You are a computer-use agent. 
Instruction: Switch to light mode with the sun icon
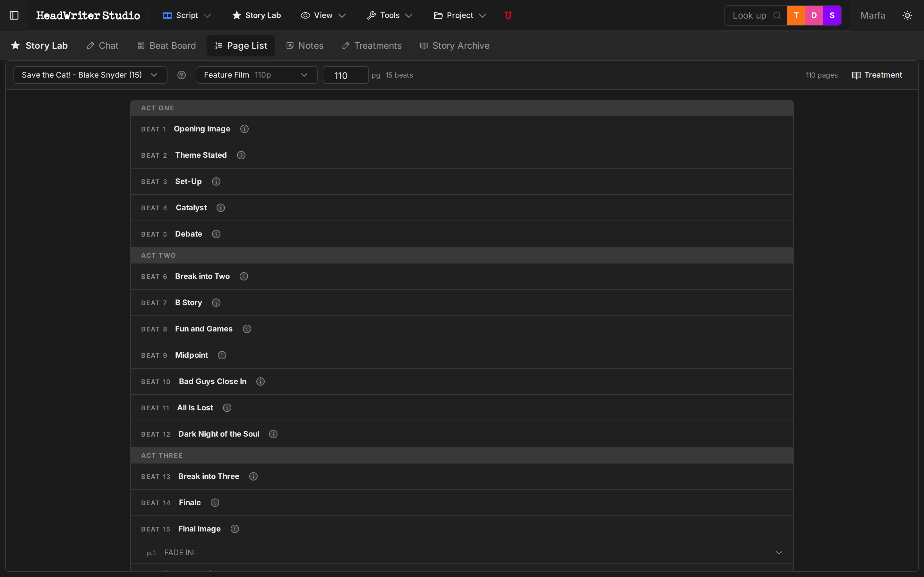pyautogui.click(x=908, y=15)
